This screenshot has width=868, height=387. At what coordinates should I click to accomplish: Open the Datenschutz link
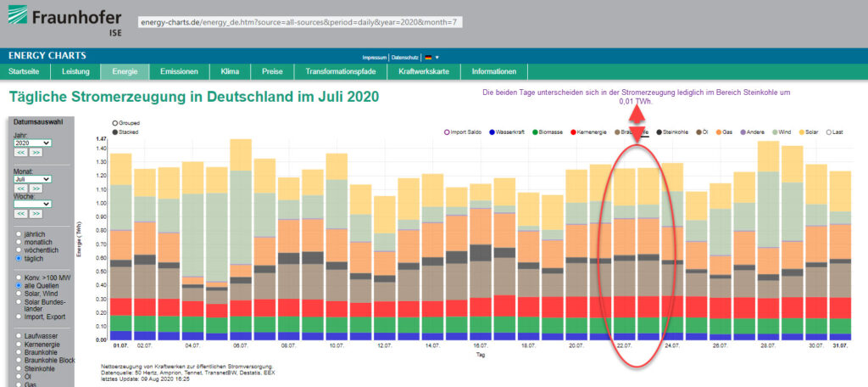pos(405,58)
